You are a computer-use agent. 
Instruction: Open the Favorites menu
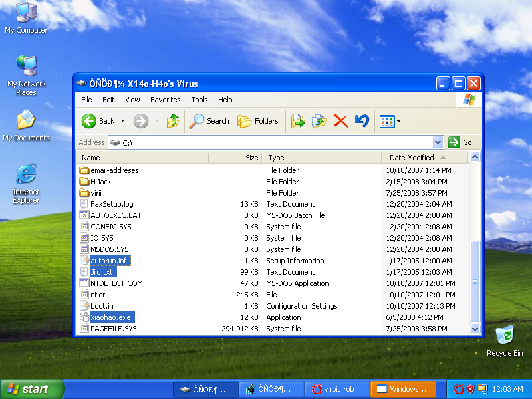click(x=165, y=100)
